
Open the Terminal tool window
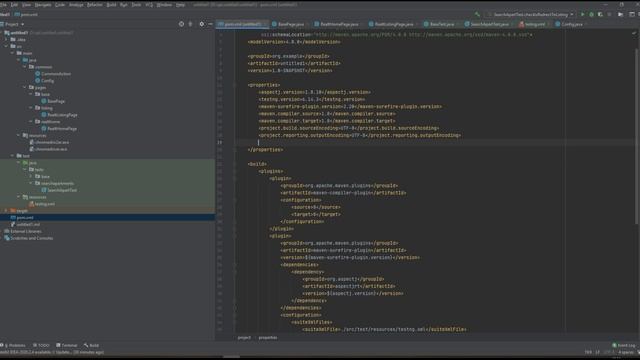67,345
